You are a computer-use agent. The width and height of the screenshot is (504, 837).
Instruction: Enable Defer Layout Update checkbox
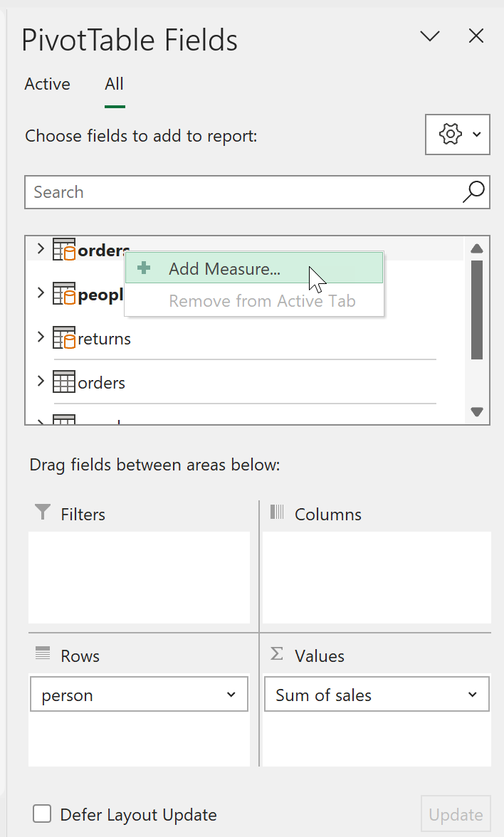pyautogui.click(x=43, y=814)
